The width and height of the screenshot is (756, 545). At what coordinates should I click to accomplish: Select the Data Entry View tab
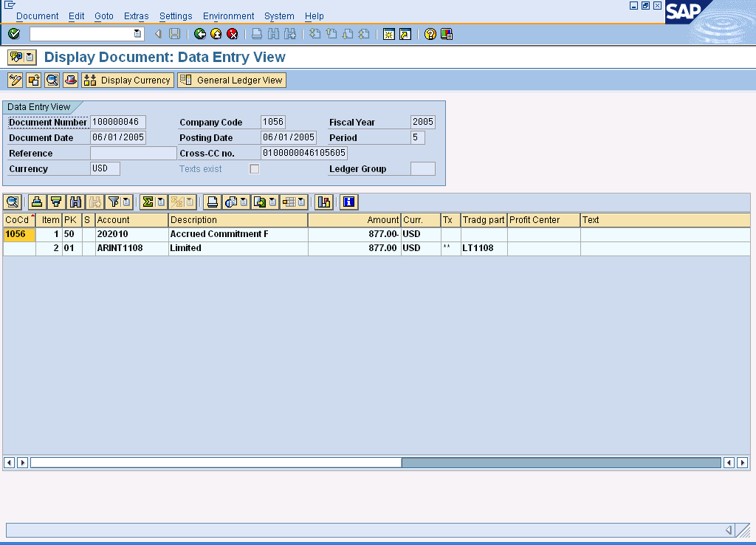click(39, 107)
